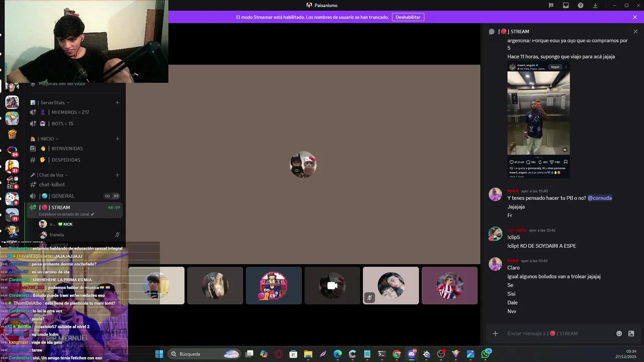
Task: Click the Búsqueda taskbar search box
Action: 204,354
